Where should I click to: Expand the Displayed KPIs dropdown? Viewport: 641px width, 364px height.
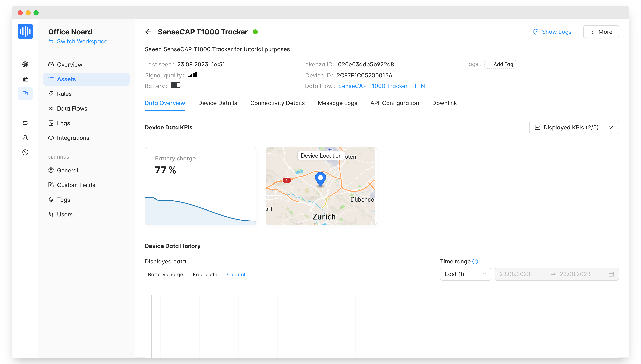click(574, 127)
